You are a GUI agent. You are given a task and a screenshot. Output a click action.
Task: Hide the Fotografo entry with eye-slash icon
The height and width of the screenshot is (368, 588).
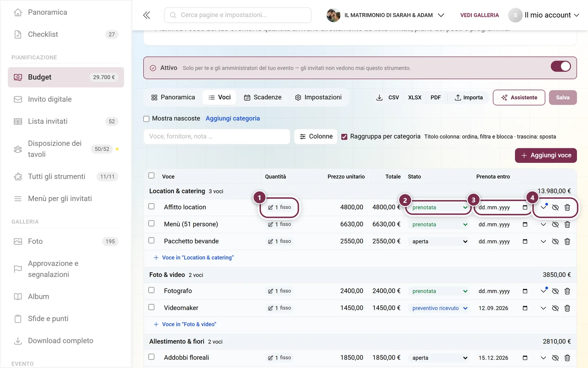pyautogui.click(x=555, y=291)
